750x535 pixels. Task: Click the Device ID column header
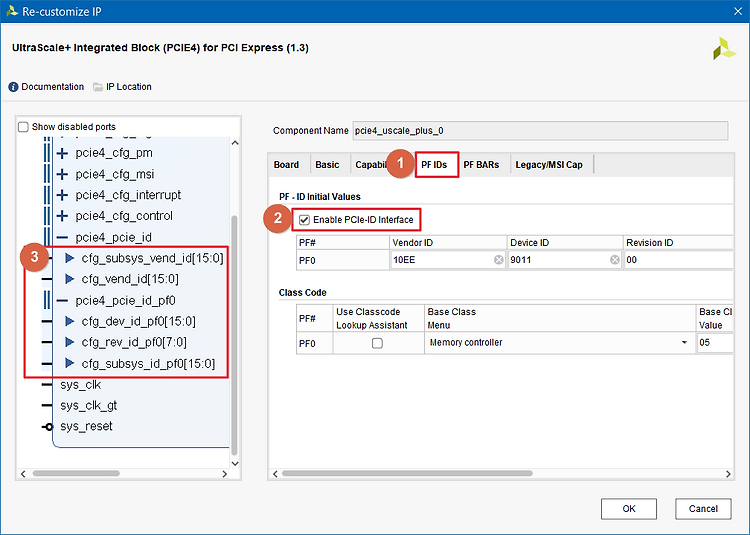pos(565,243)
